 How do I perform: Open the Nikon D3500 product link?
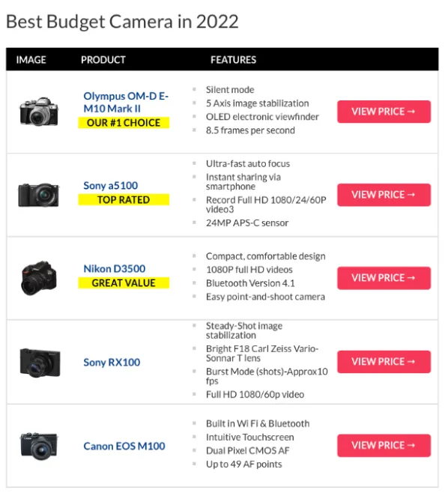pos(114,268)
